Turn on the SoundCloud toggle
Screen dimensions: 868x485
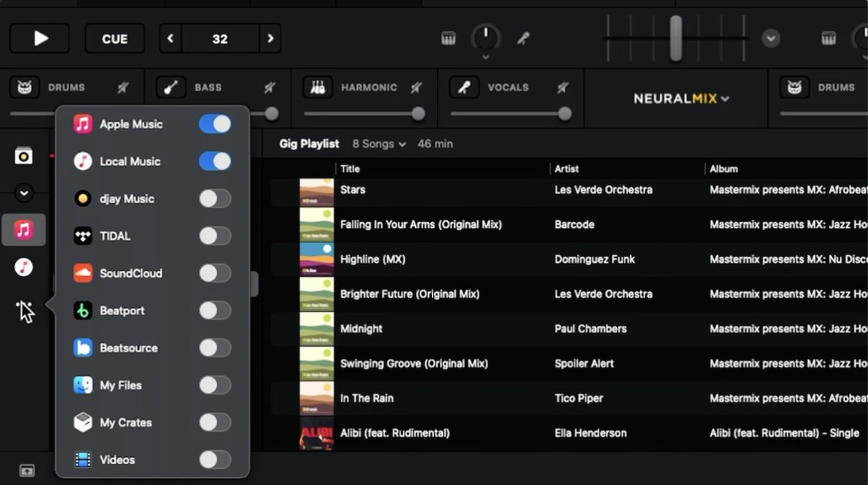pyautogui.click(x=215, y=273)
